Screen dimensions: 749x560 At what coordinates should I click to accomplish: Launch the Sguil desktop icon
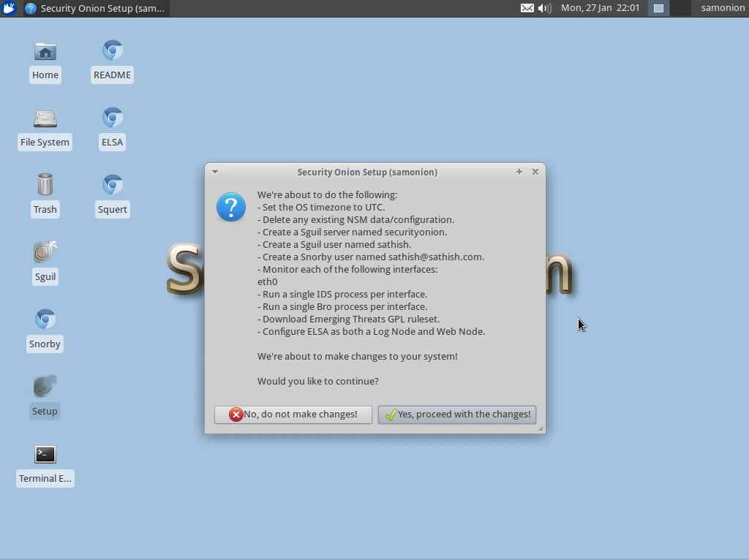click(x=45, y=263)
